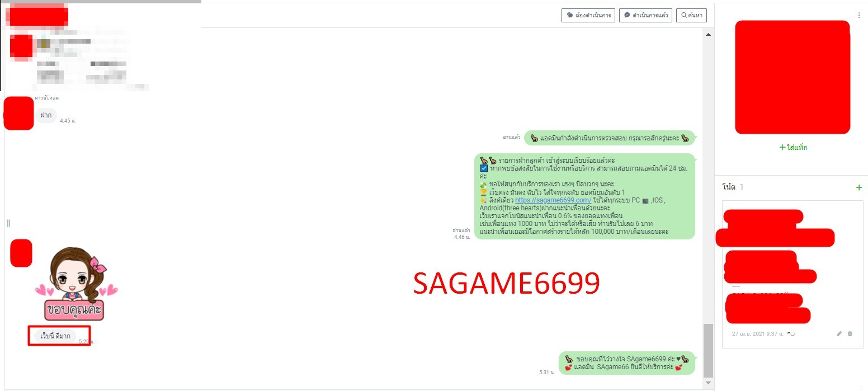Click the 'ขอบคุณค่ะ' girl sticker
This screenshot has width=868, height=391.
click(76, 284)
